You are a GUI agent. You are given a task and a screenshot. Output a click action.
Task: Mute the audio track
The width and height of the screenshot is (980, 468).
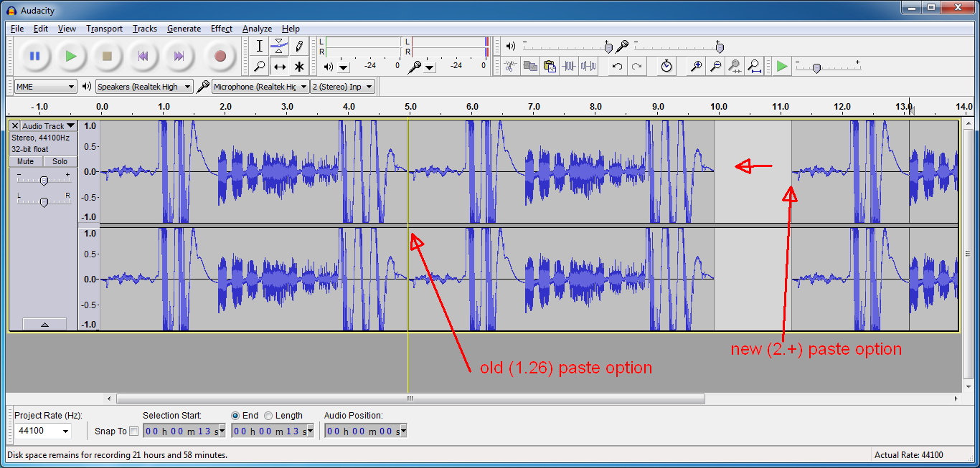pyautogui.click(x=26, y=161)
